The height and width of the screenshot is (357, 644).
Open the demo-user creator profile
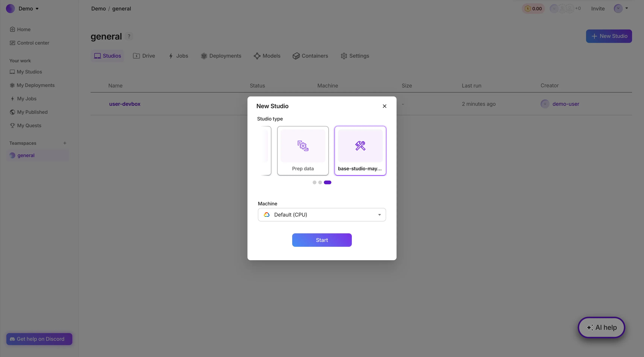click(566, 104)
